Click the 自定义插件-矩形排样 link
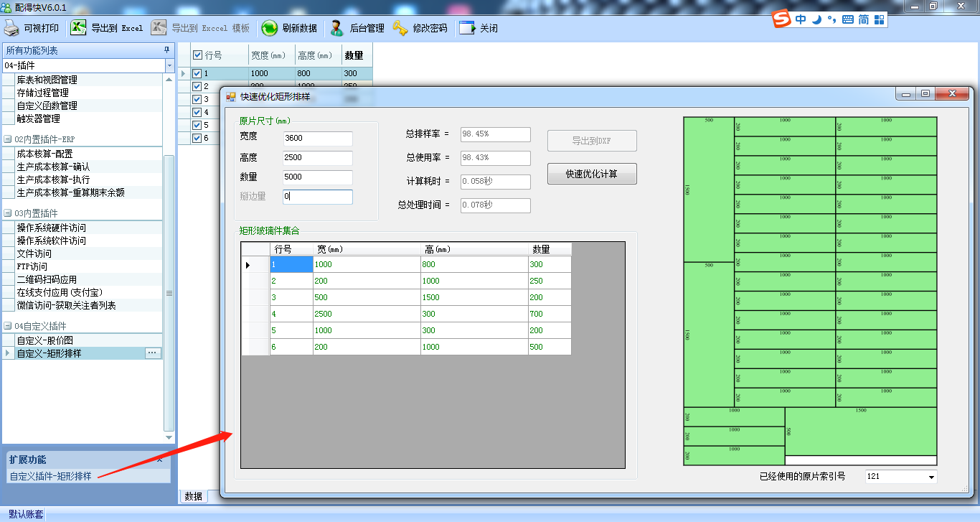Screen dimensions: 980x522 [50, 476]
